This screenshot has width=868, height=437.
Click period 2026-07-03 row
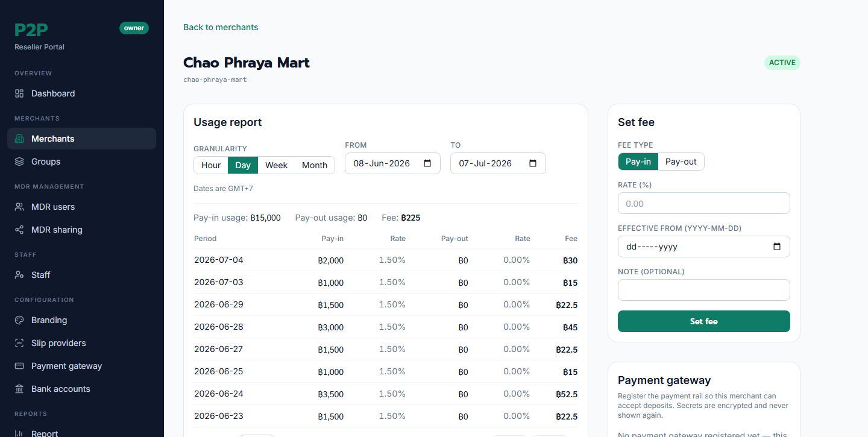point(386,282)
